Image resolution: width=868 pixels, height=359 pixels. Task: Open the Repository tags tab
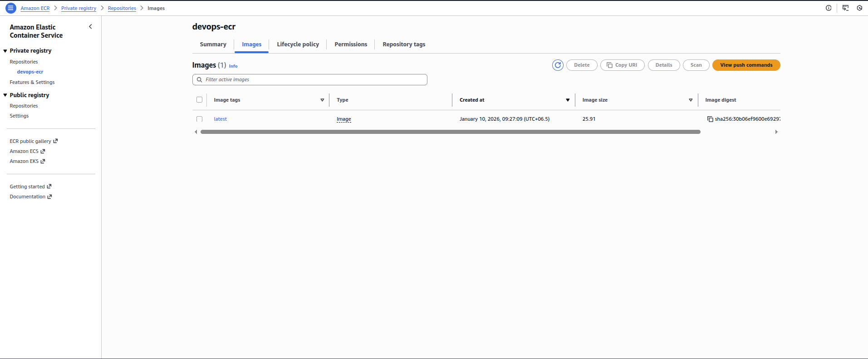click(x=404, y=44)
